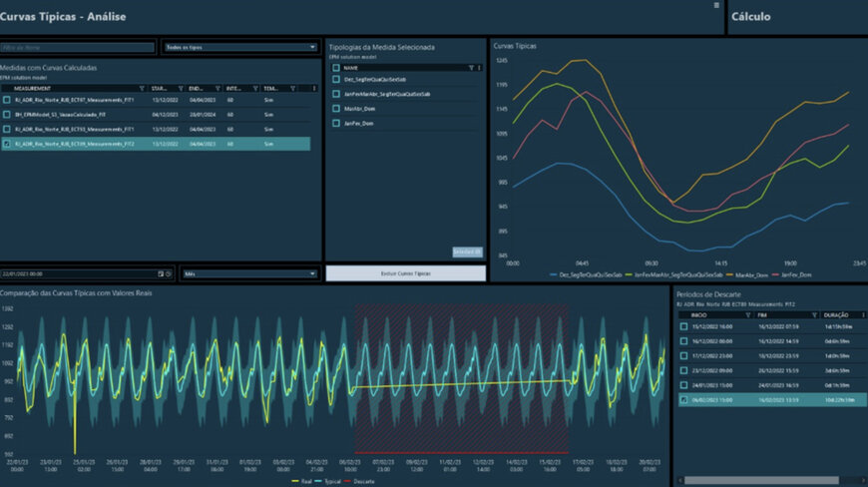Check the JanFevMarAbr_SegTerQuaQuiSexSab typology checkbox
Viewport: 868px width, 487px height.
(336, 94)
